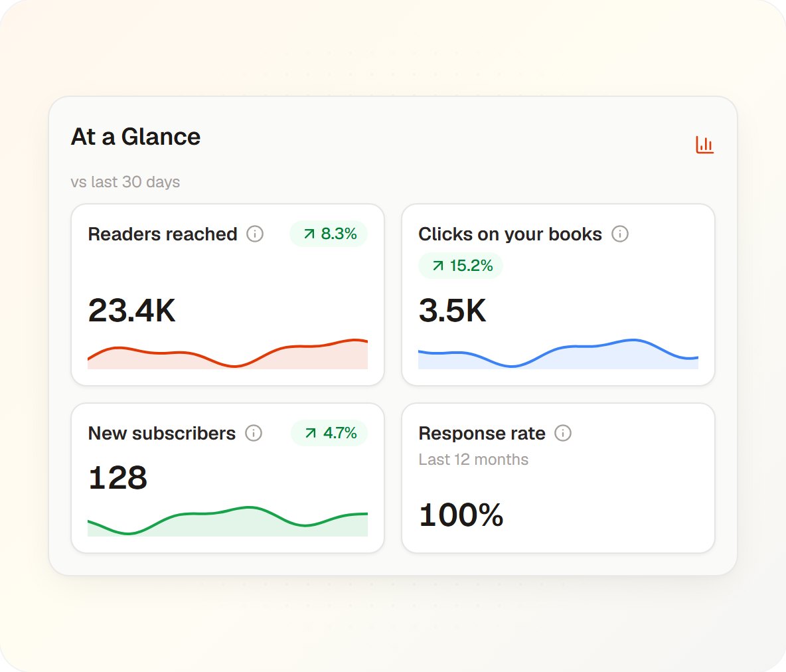Click the 100% response rate value

[461, 515]
